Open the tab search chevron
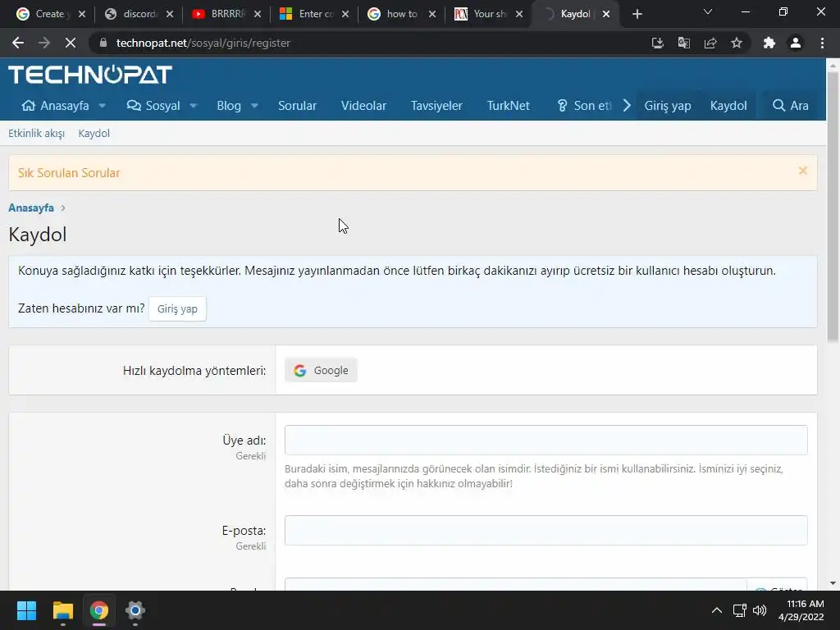The image size is (840, 630). 708,11
